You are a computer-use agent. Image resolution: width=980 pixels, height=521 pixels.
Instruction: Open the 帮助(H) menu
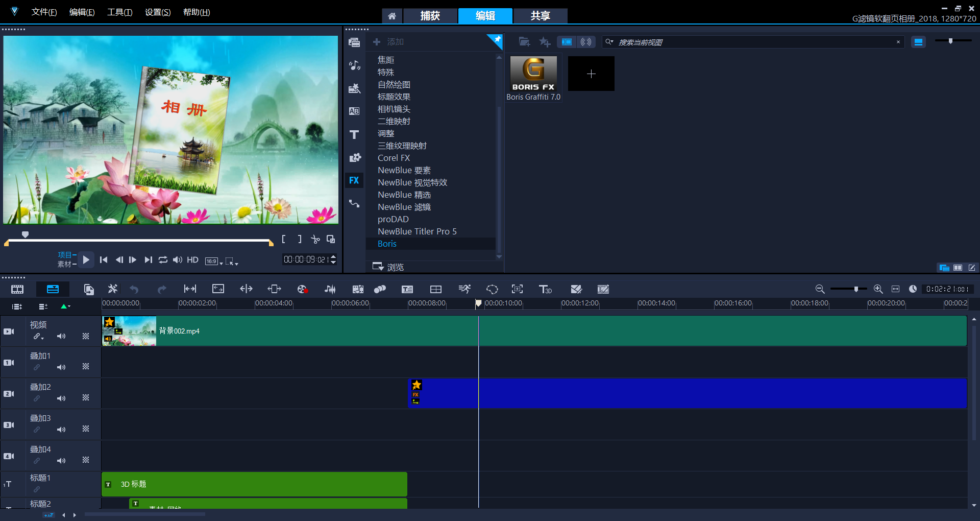[x=197, y=12]
